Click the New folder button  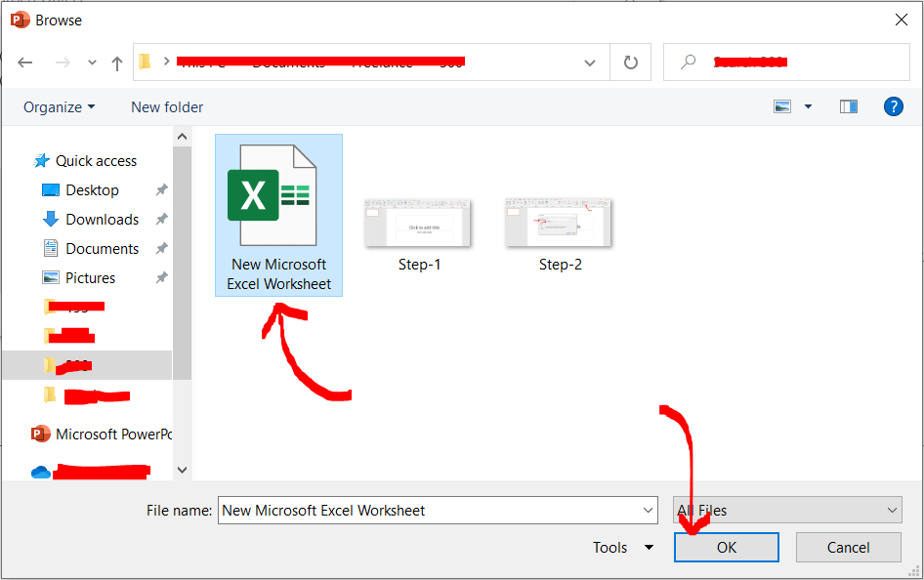point(166,106)
